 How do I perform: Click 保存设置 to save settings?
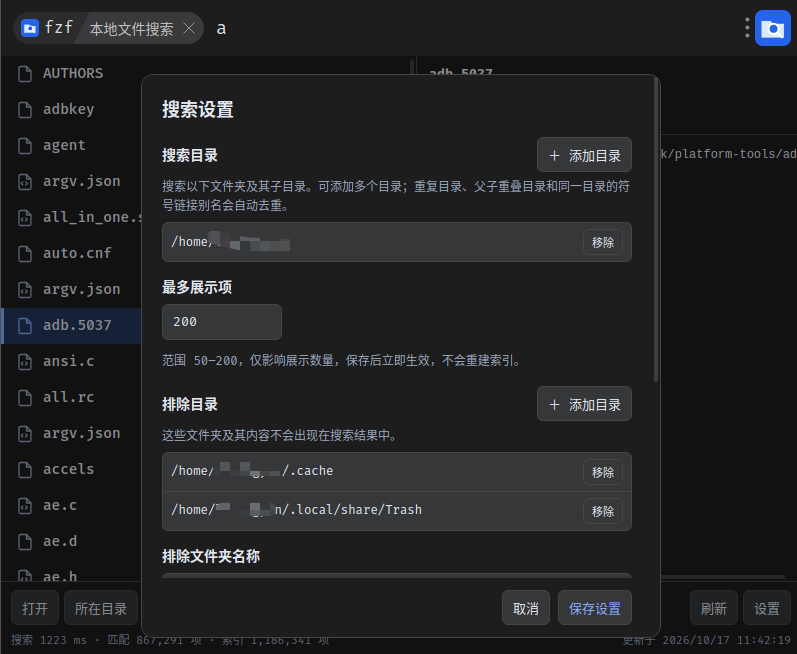pyautogui.click(x=595, y=608)
